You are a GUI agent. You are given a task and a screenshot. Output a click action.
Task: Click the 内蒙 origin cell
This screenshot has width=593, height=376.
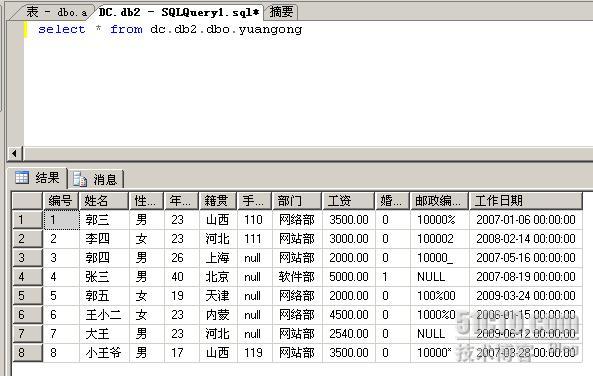click(218, 315)
